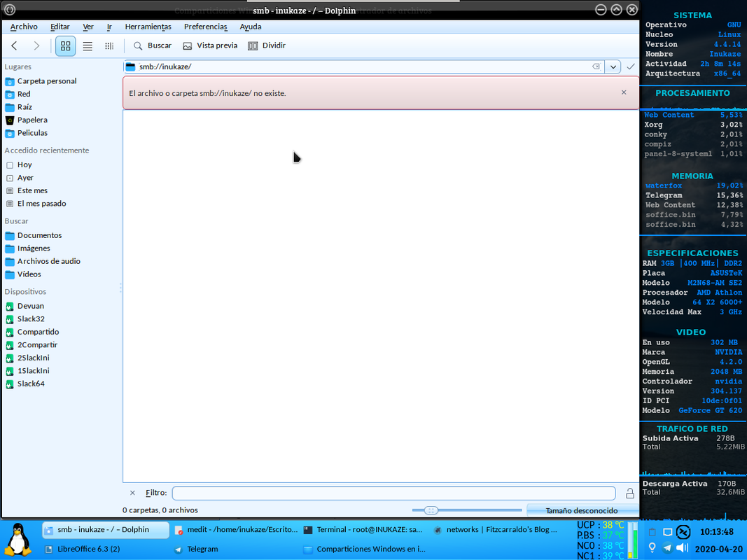
Task: Open the Herramientas menu
Action: (x=148, y=27)
